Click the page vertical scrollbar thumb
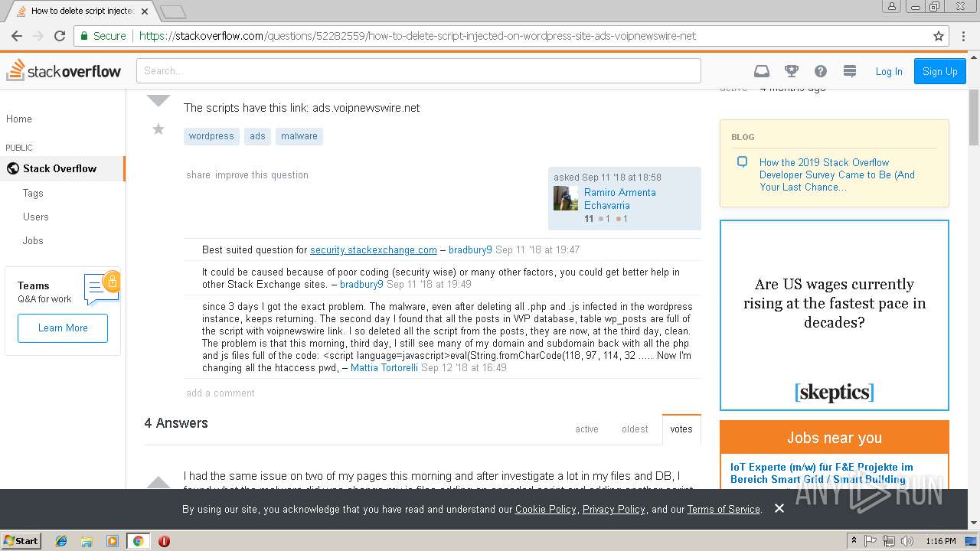The height and width of the screenshot is (551, 980). [x=974, y=116]
